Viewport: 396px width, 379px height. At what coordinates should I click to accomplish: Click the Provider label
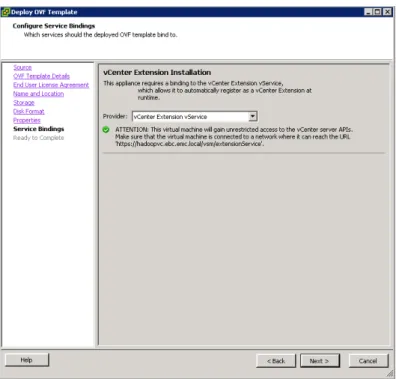115,116
